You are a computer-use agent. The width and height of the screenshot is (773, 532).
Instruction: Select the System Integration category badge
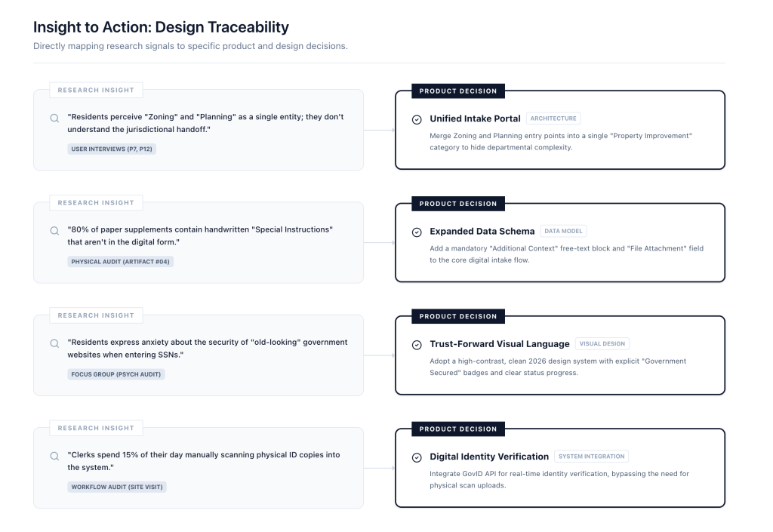(591, 457)
